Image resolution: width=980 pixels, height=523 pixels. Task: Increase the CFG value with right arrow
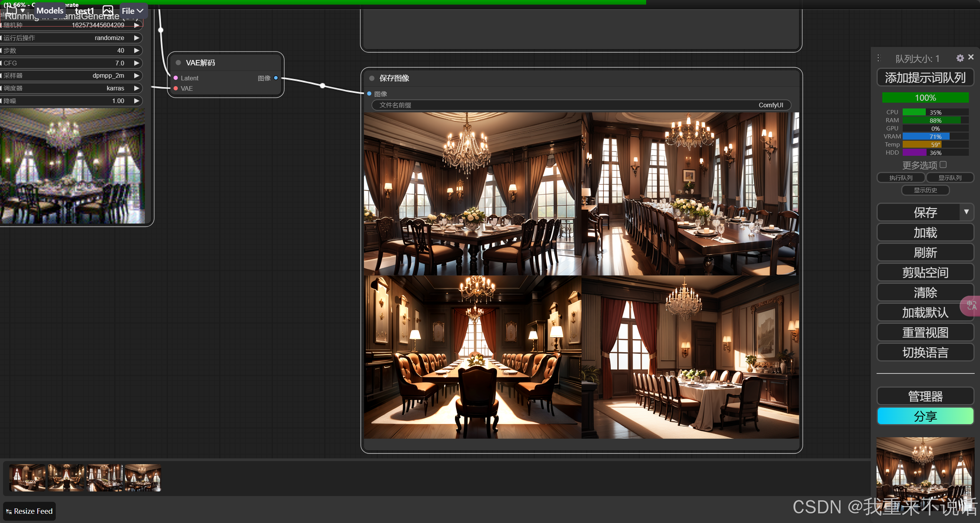point(137,63)
